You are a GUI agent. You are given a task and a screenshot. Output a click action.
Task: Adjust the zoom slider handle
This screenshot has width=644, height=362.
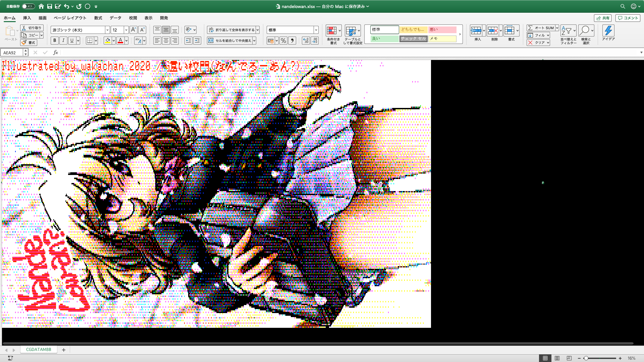586,358
